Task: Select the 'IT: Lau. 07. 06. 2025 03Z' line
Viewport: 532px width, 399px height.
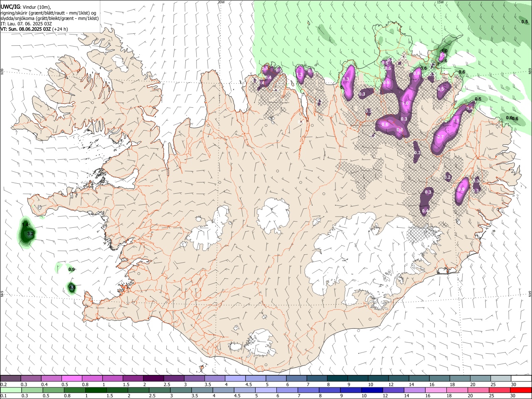Action: [x=26, y=24]
